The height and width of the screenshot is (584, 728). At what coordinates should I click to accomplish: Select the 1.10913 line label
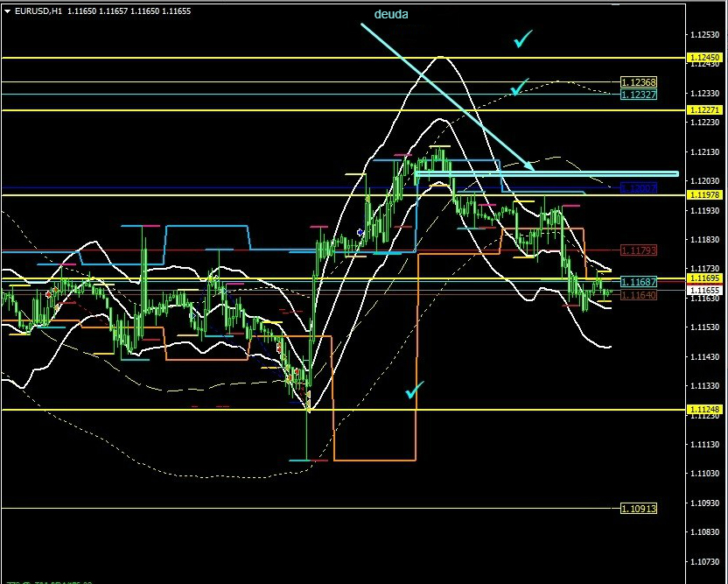click(x=639, y=509)
